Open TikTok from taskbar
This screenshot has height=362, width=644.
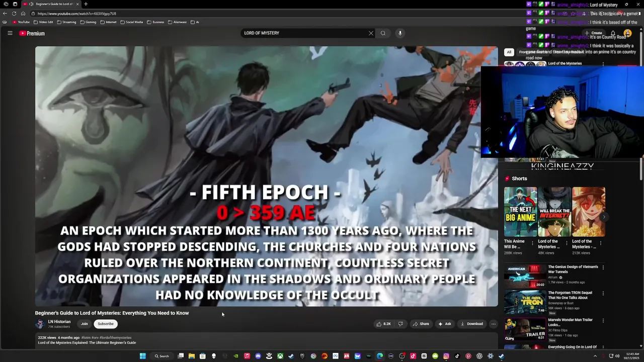(x=457, y=356)
